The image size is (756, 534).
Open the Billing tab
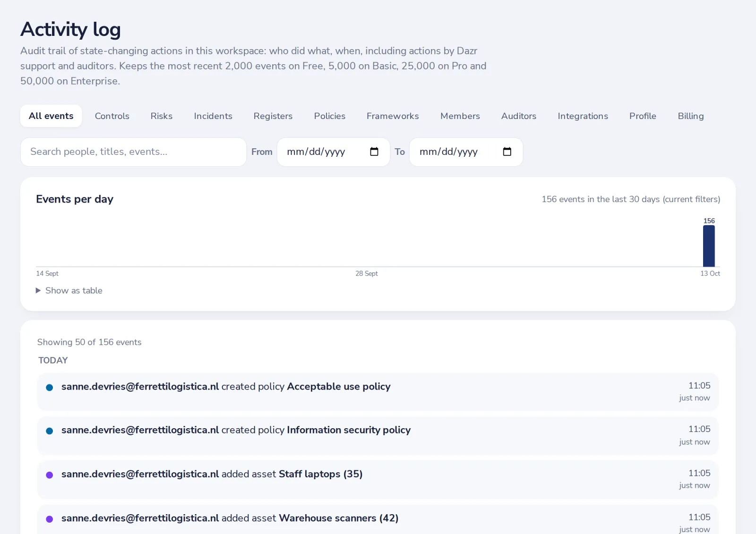pos(691,116)
